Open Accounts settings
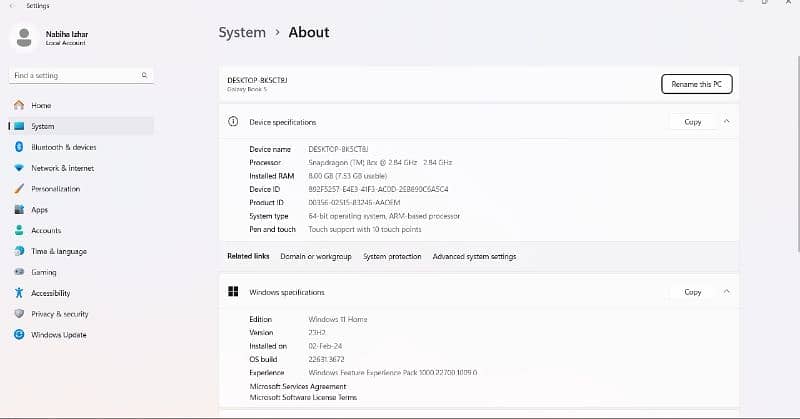 click(x=46, y=231)
